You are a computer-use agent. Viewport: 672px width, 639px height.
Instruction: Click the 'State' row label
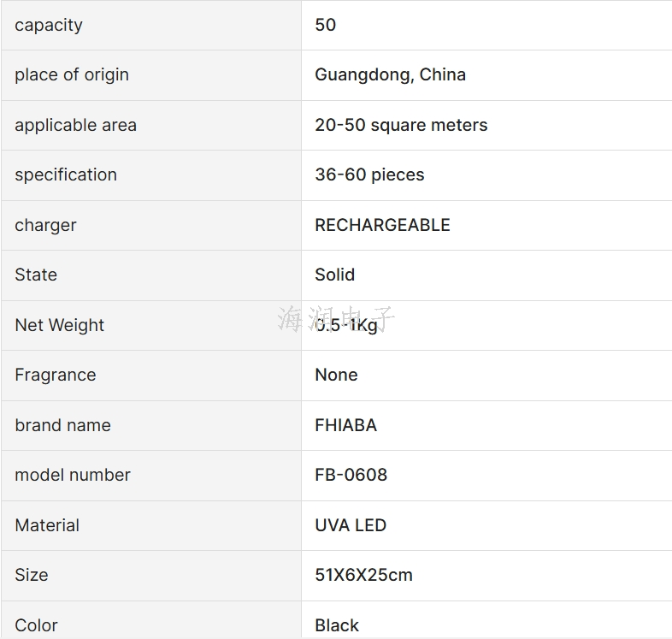point(36,275)
